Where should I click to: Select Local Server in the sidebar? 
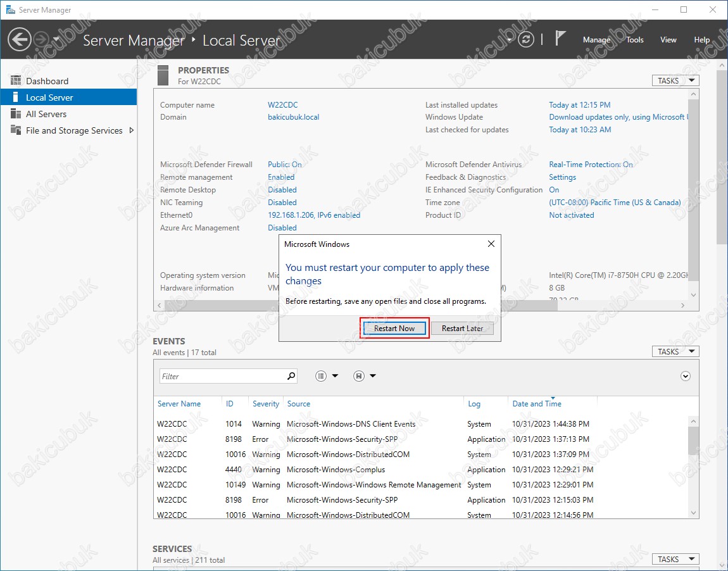pyautogui.click(x=69, y=97)
